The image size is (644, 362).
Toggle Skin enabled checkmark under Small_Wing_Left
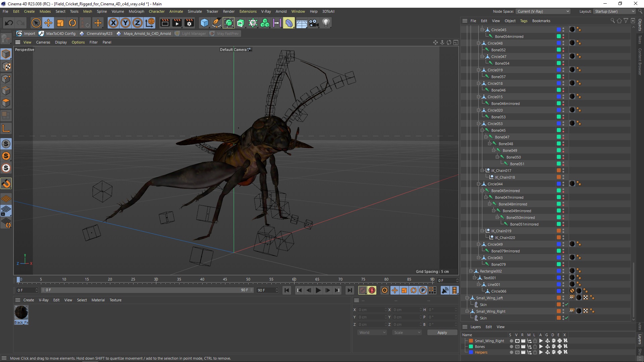[567, 305]
